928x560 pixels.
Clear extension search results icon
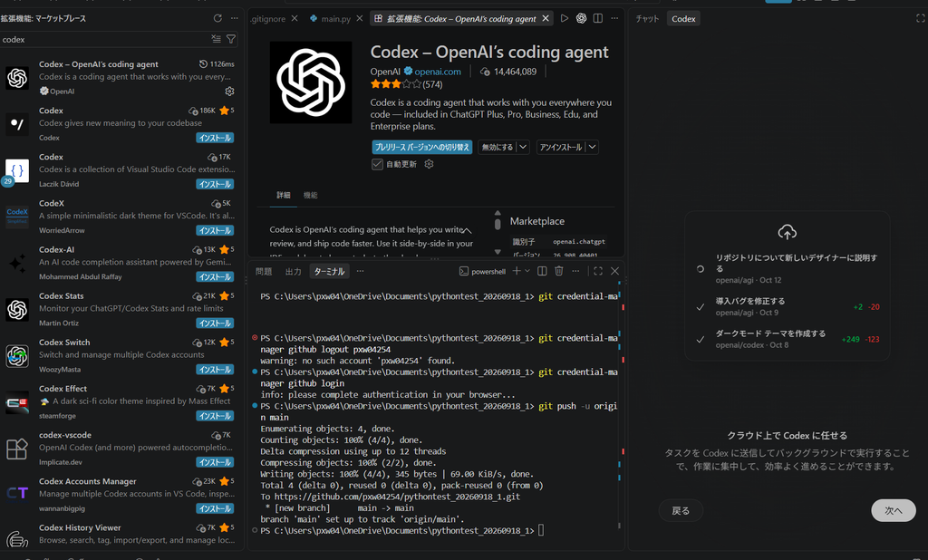[216, 39]
